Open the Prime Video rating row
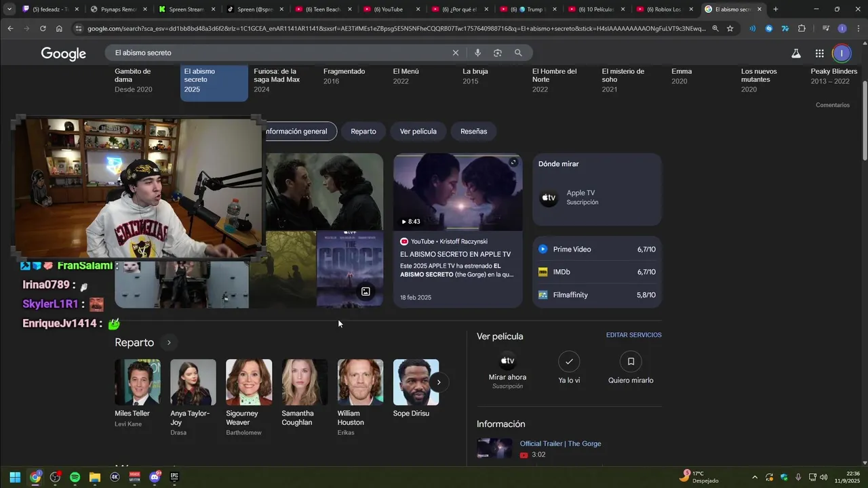The height and width of the screenshot is (488, 868). 597,249
